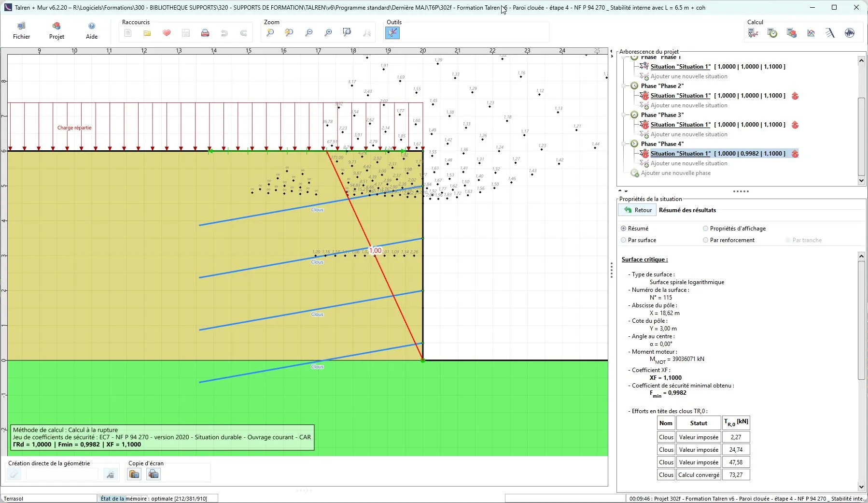
Task: Click 'Ajouter une nouvelle phase' link
Action: [675, 173]
